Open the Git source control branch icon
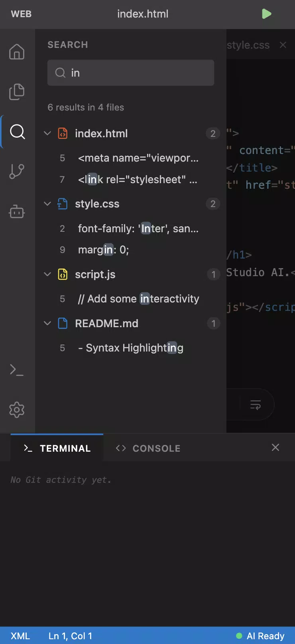The image size is (295, 644). 17,171
